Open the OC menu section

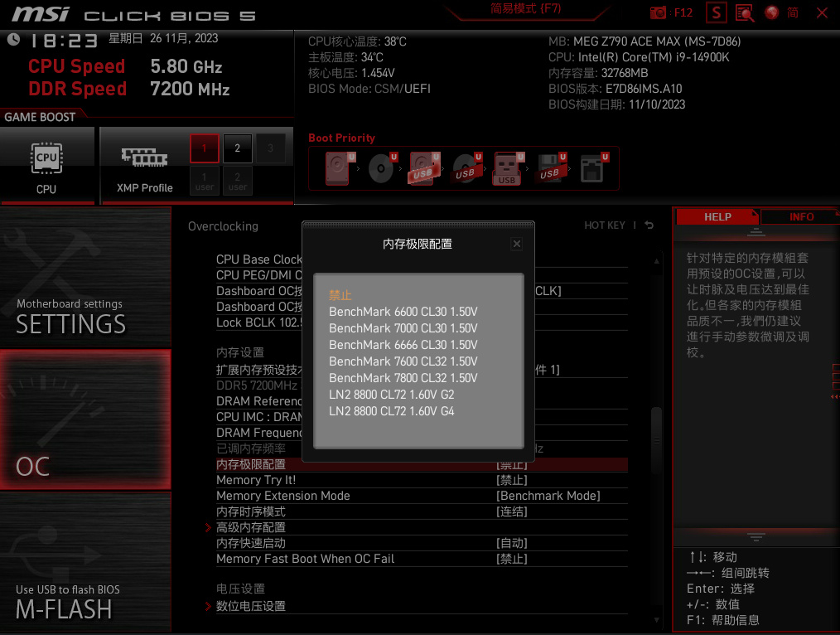pyautogui.click(x=85, y=419)
